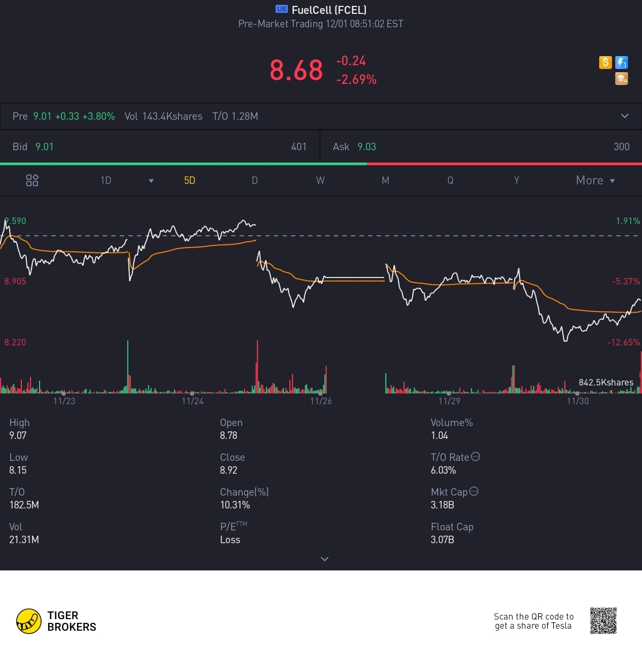Click the Mkt Cap info icon
This screenshot has width=642, height=672.
[474, 491]
